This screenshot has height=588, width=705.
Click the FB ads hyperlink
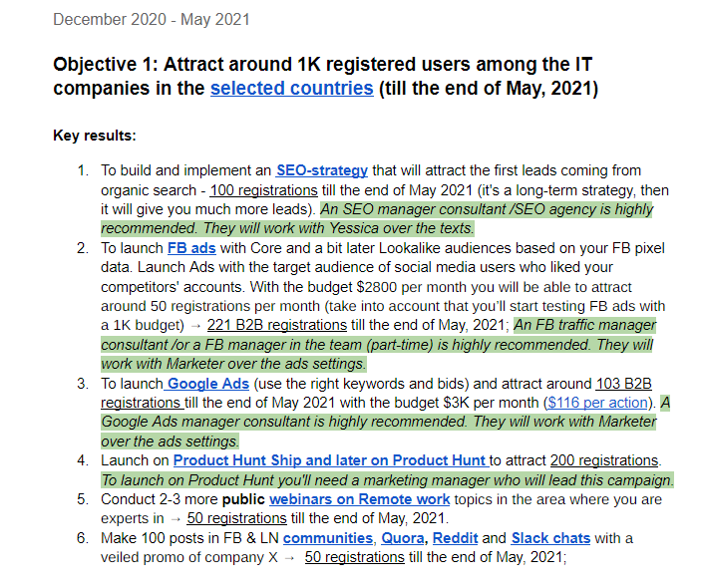click(x=191, y=248)
